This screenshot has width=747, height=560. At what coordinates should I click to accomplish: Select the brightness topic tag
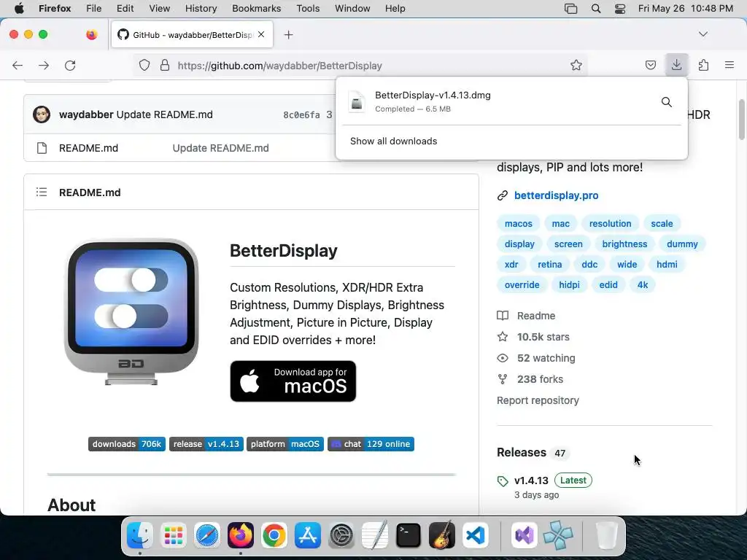point(624,244)
